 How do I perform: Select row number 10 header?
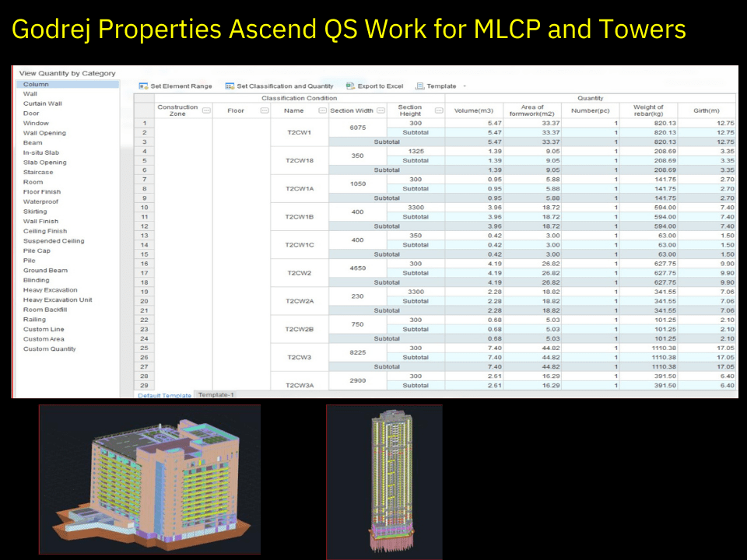(x=145, y=208)
